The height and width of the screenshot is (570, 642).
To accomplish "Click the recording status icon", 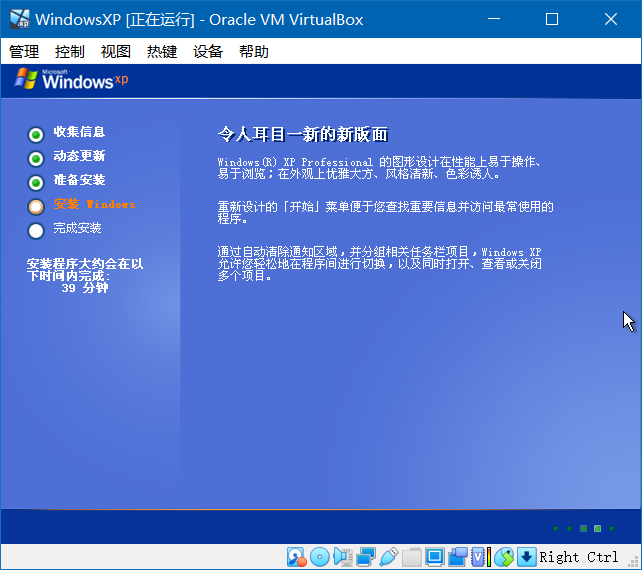I will click(458, 557).
